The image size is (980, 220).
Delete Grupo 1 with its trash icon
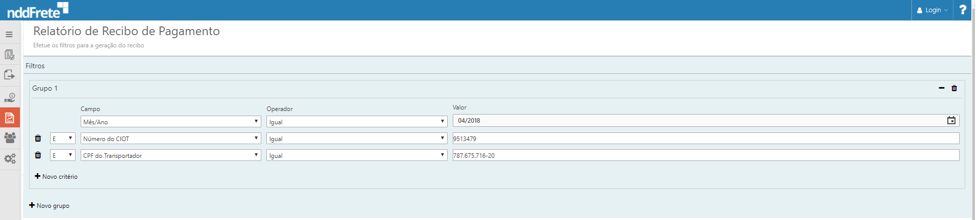click(954, 88)
